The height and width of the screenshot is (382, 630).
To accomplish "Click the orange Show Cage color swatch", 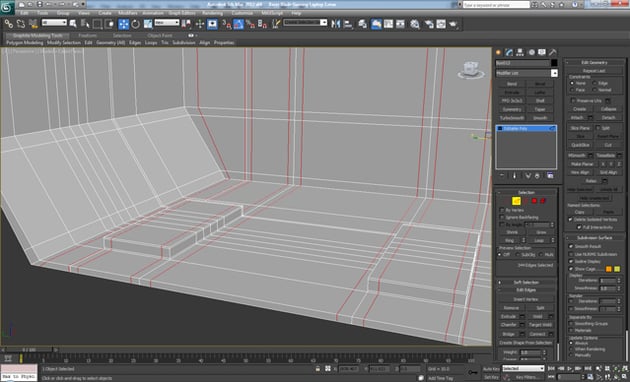I will [609, 269].
